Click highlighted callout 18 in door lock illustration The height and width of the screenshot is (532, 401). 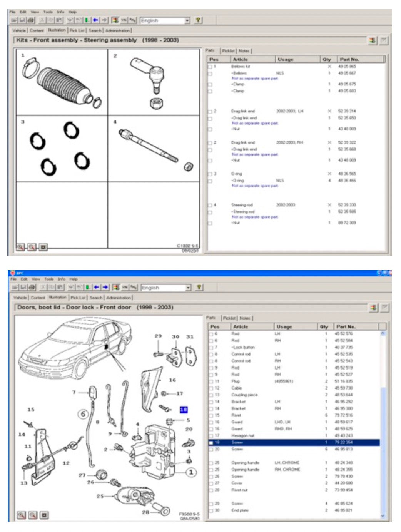coord(184,410)
